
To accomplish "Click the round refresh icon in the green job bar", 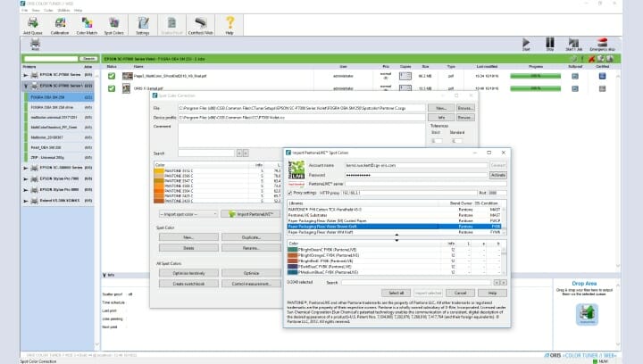I will (x=574, y=59).
